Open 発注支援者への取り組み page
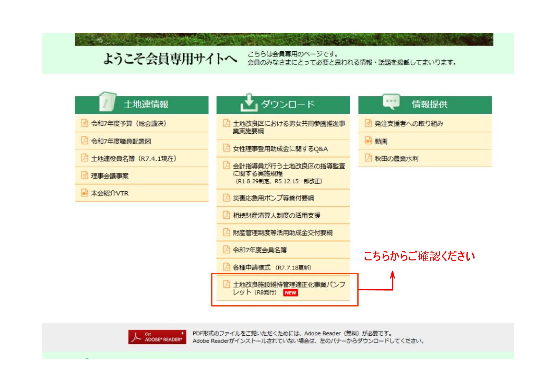Image resolution: width=555 pixels, height=392 pixels. 409,124
